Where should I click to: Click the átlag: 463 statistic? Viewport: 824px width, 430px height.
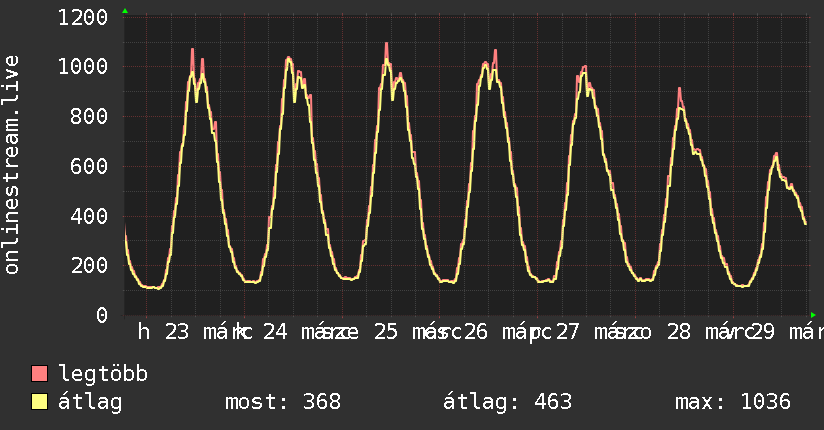pos(507,402)
